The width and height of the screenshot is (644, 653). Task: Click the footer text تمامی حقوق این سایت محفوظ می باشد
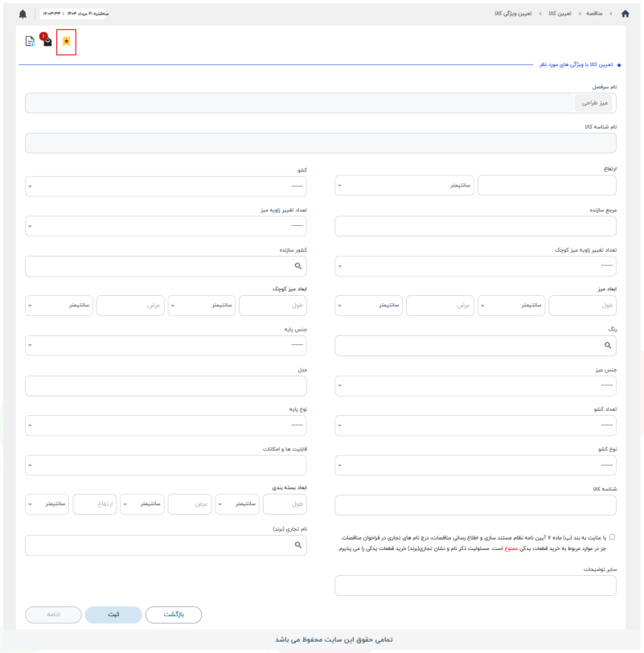pos(334,639)
